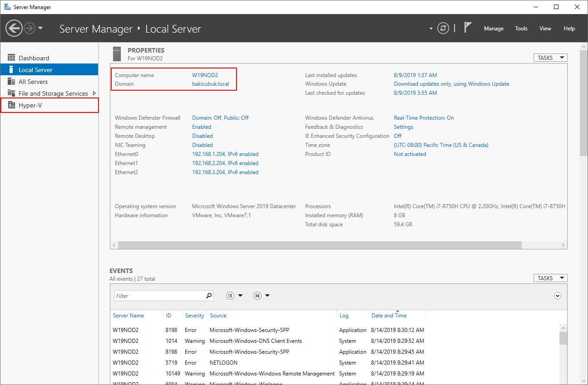Image resolution: width=588 pixels, height=385 pixels.
Task: Open the events list criteria dropdown icon
Action: click(x=234, y=296)
